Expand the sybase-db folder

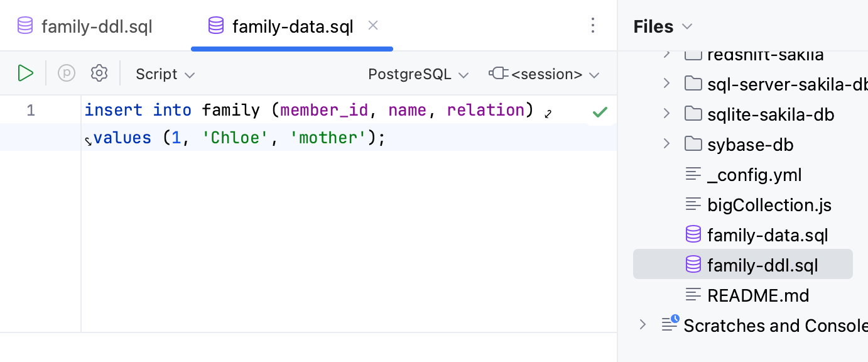pyautogui.click(x=666, y=143)
